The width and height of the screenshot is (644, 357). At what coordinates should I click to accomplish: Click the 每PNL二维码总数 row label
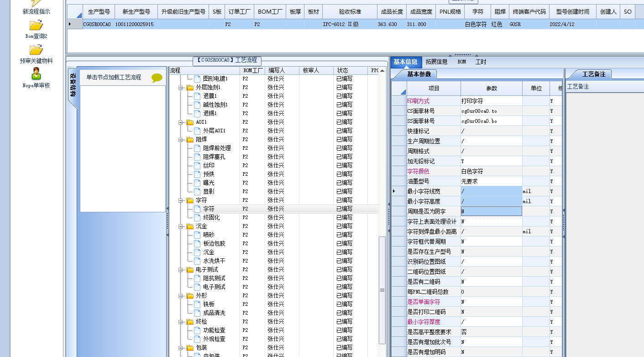428,292
